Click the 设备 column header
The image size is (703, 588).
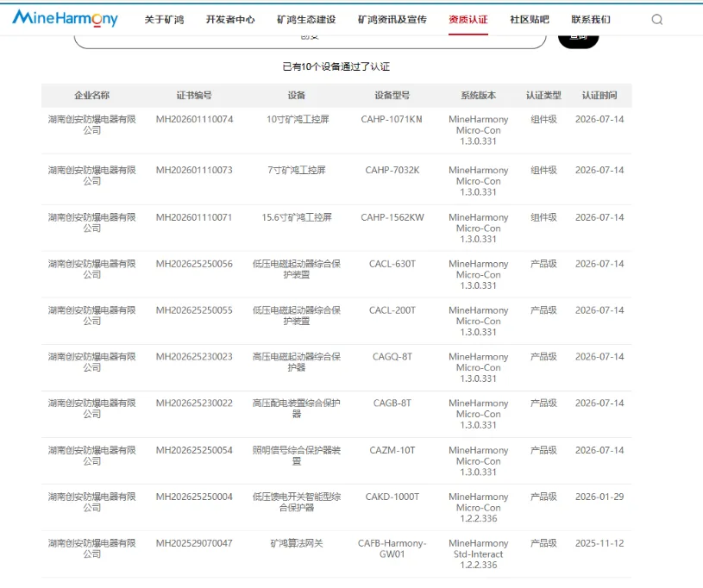coord(297,95)
